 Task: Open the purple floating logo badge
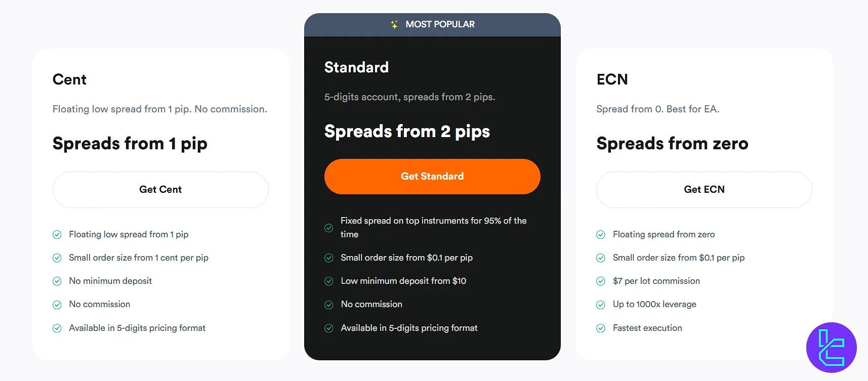pyautogui.click(x=831, y=348)
